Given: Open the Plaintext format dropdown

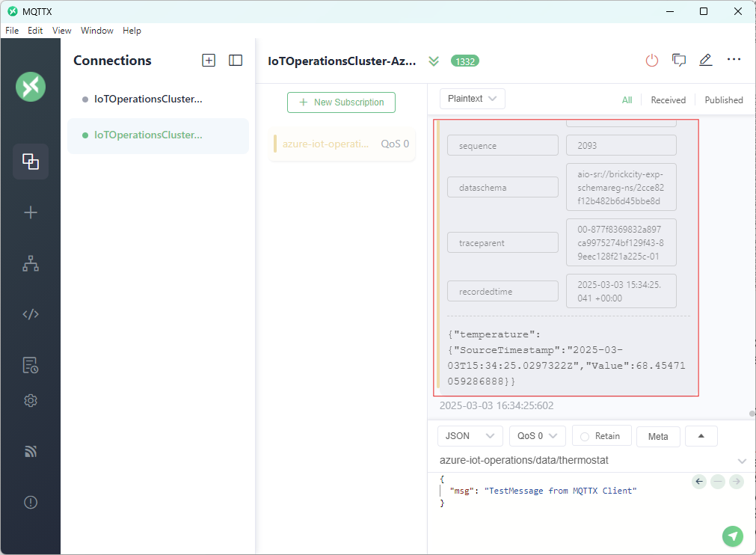Looking at the screenshot, I should (473, 99).
